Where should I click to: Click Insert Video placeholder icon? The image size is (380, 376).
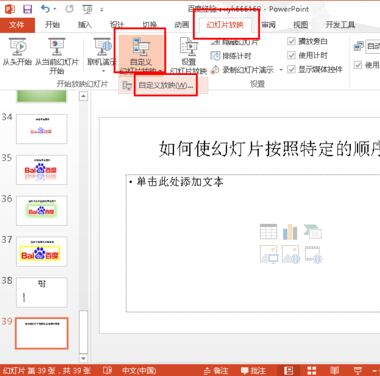[x=313, y=255]
